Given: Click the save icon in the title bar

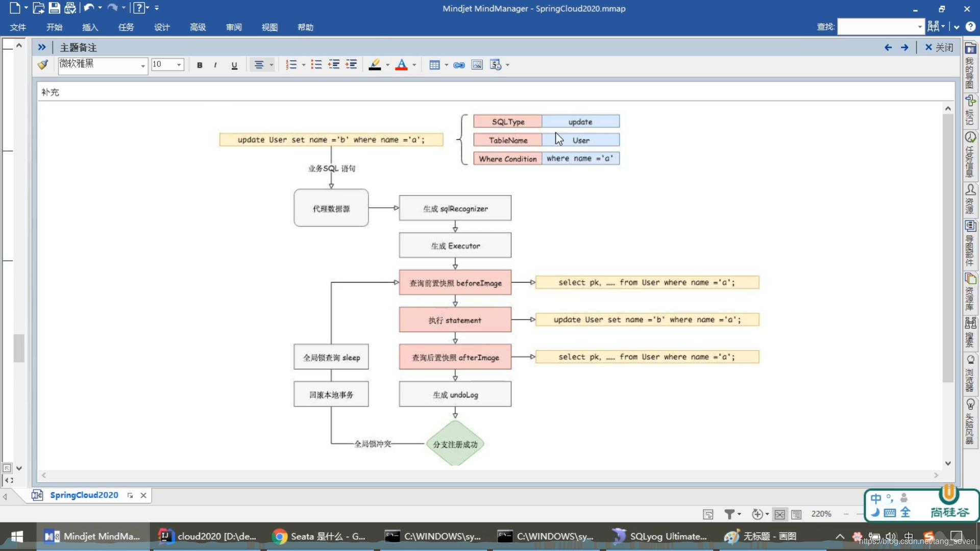Looking at the screenshot, I should [x=54, y=8].
